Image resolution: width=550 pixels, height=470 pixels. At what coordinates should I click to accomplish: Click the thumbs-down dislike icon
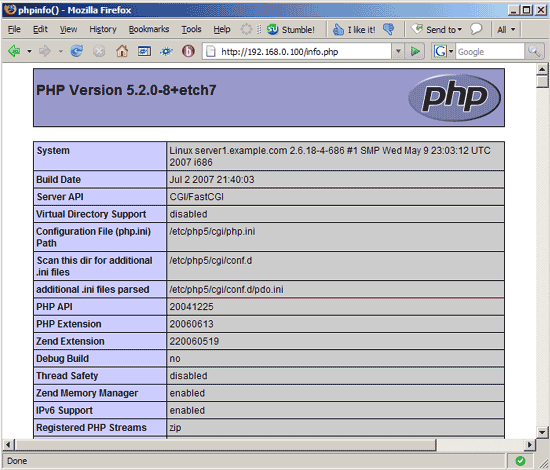389,29
